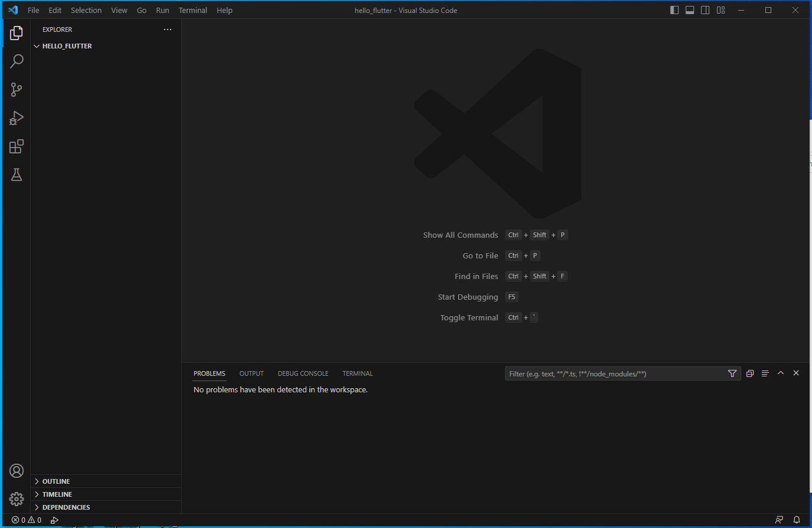Image resolution: width=812 pixels, height=528 pixels.
Task: Open the Manage gear menu
Action: pyautogui.click(x=17, y=499)
